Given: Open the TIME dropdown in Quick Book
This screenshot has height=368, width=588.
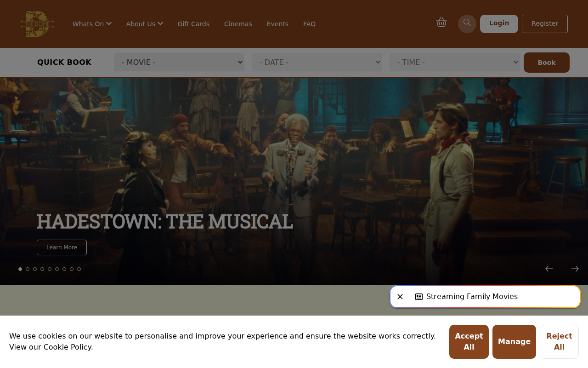Looking at the screenshot, I should 455,63.
